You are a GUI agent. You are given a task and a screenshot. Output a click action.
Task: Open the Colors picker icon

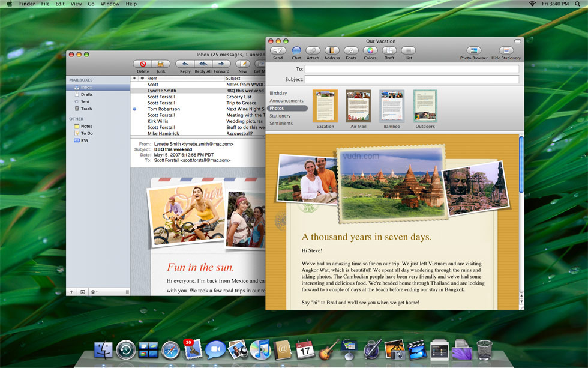pyautogui.click(x=370, y=50)
